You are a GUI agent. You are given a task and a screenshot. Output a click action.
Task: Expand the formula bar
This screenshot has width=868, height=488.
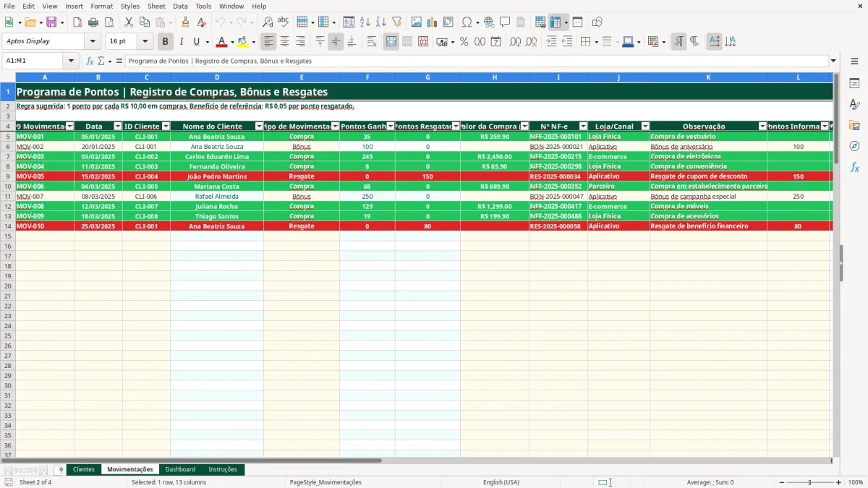(x=833, y=61)
